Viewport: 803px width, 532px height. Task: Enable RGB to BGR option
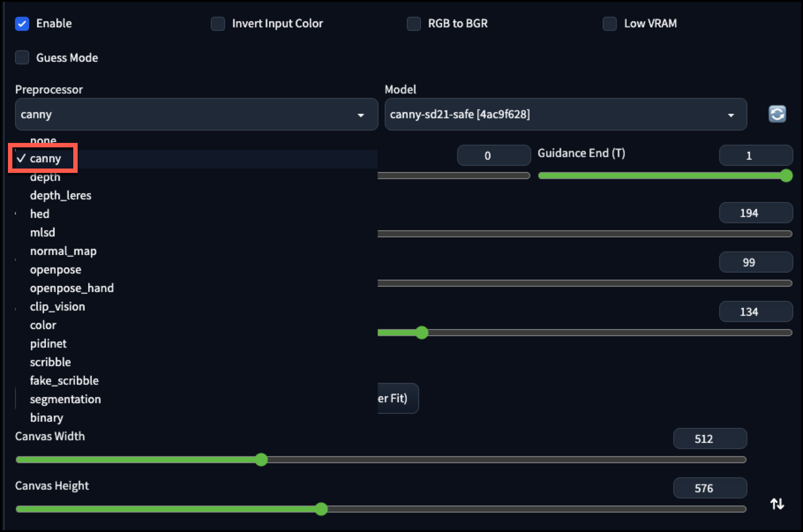click(414, 23)
